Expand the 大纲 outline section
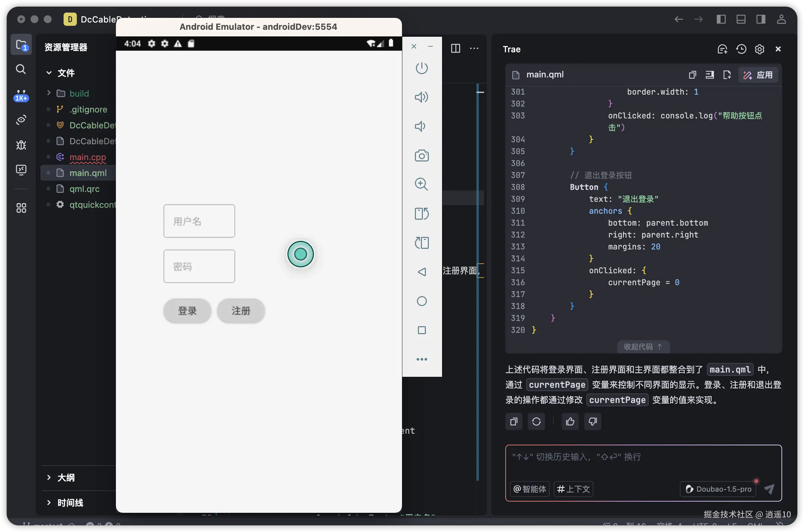 click(x=66, y=478)
